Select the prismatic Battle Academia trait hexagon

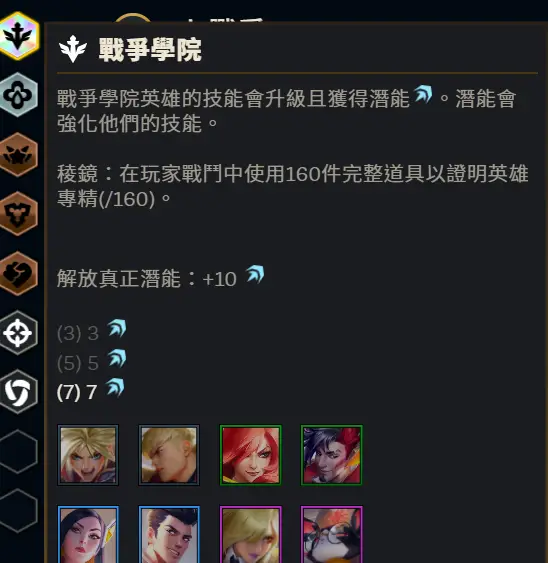(19, 36)
